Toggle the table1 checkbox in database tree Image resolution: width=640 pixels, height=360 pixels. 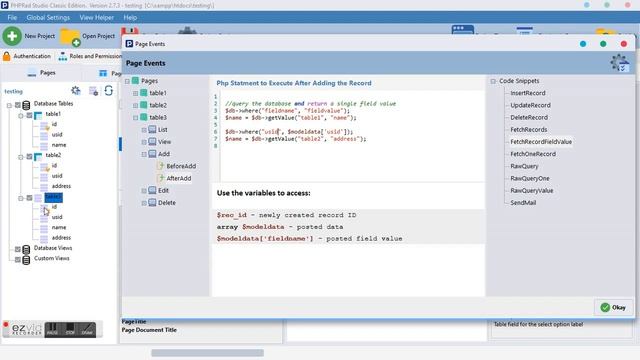[x=29, y=116]
